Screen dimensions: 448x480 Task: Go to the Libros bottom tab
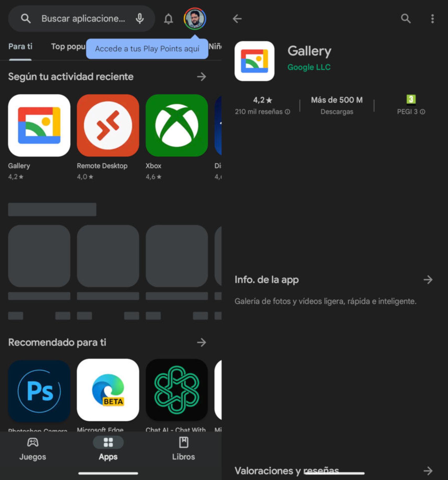click(x=184, y=449)
